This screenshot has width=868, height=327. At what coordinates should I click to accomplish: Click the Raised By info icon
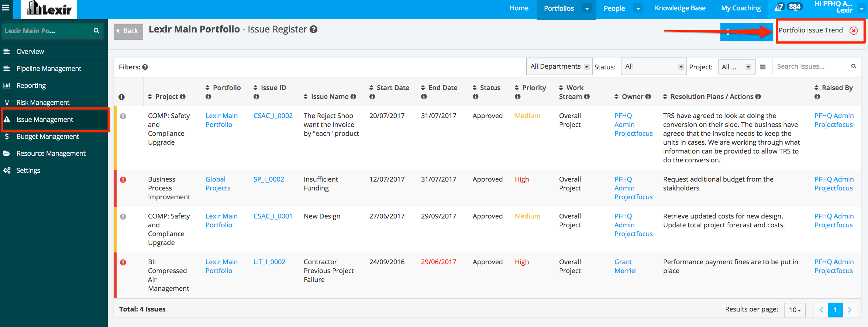(x=817, y=97)
